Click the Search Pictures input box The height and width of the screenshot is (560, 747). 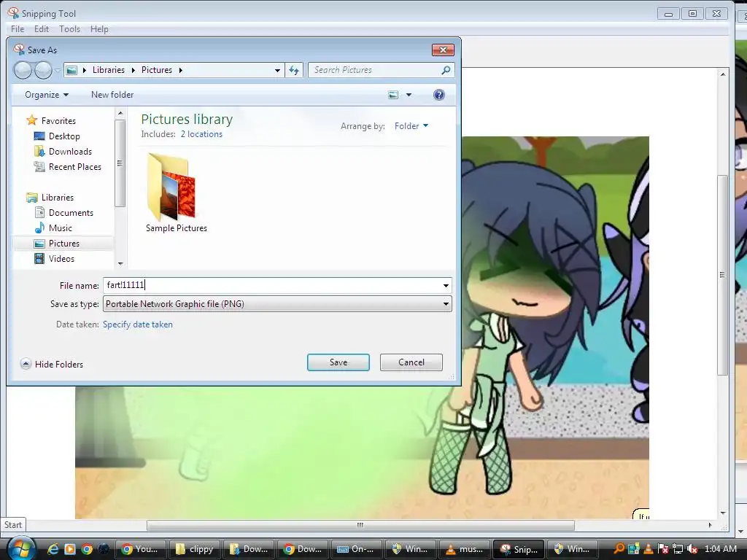pos(374,70)
